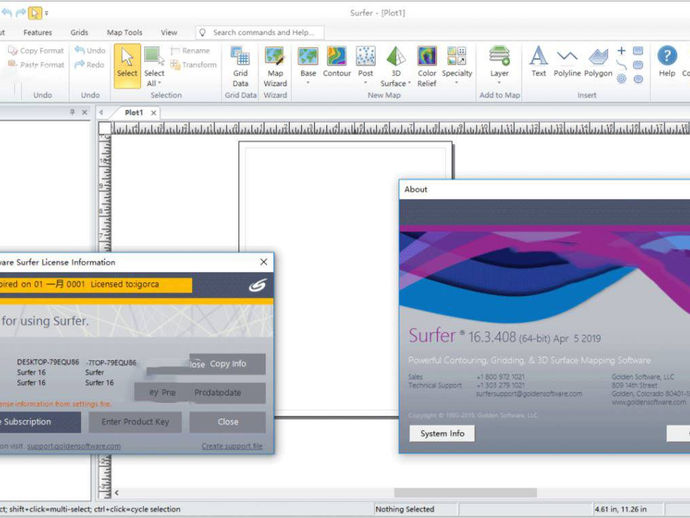Click the Transform command
This screenshot has height=518, width=690.
click(x=194, y=65)
